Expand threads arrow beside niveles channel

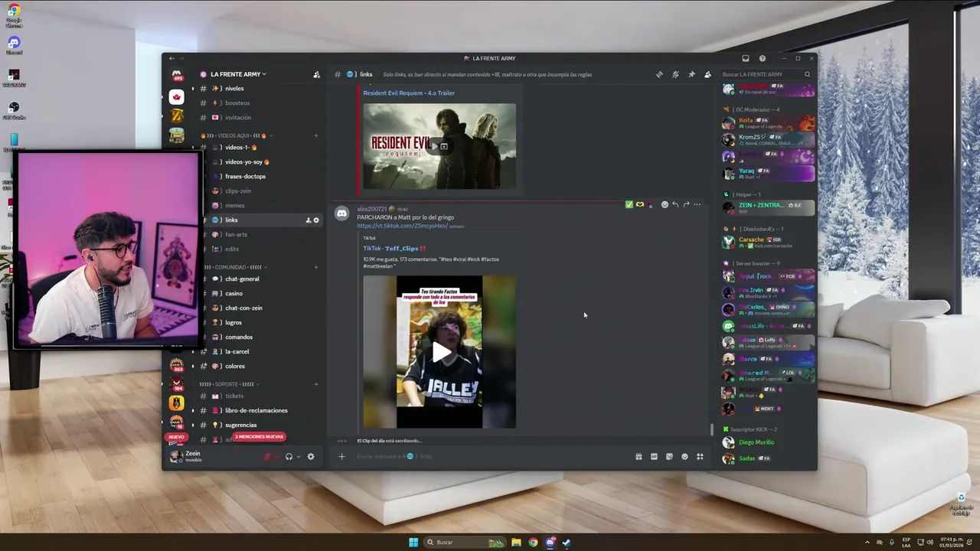point(193,89)
